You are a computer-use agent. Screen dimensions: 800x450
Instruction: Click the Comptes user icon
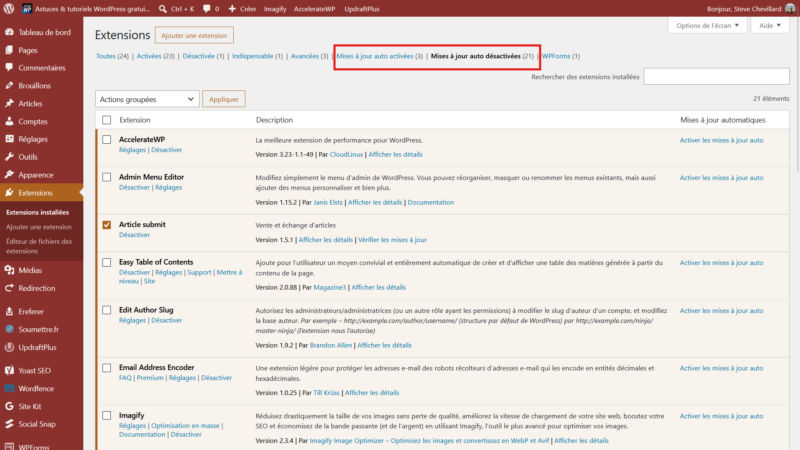coord(9,121)
